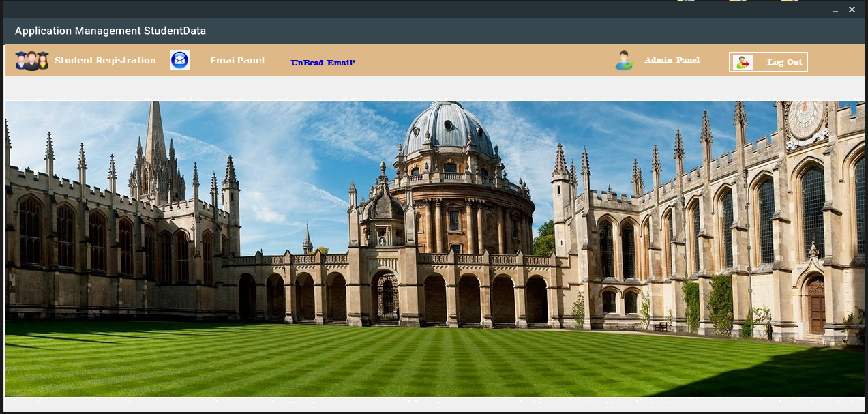868x414 pixels.
Task: Click the Log Out button
Action: click(x=768, y=61)
